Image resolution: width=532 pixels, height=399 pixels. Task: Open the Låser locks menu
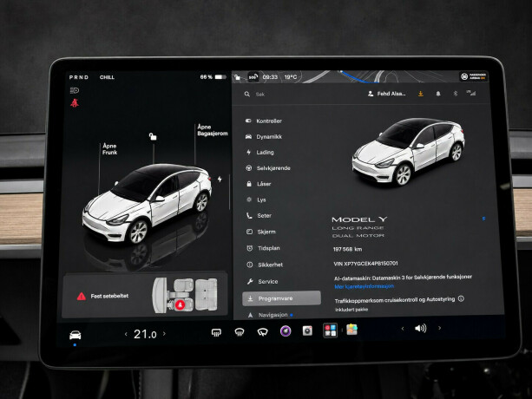259,184
